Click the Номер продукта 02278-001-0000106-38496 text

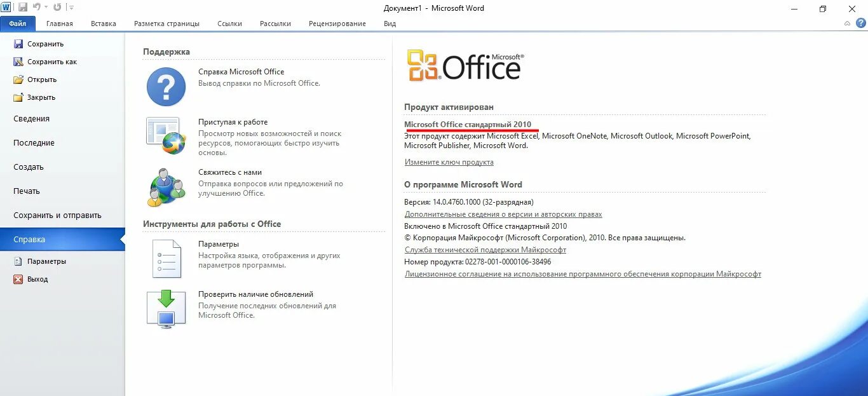(478, 262)
